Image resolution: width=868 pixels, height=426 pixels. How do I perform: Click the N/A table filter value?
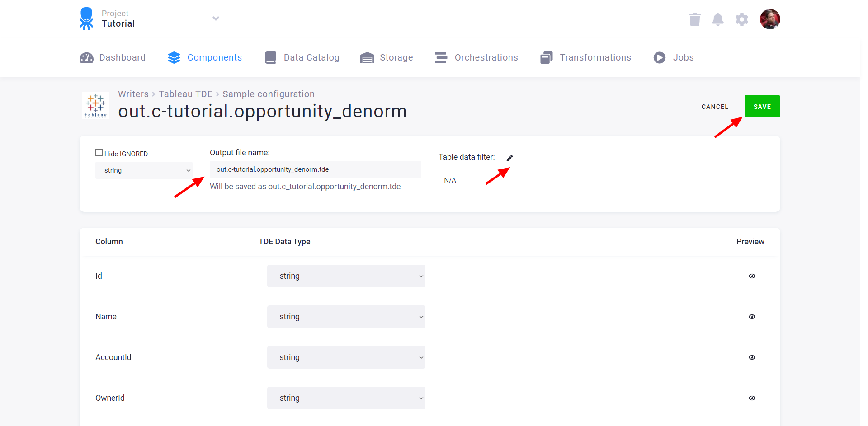450,180
